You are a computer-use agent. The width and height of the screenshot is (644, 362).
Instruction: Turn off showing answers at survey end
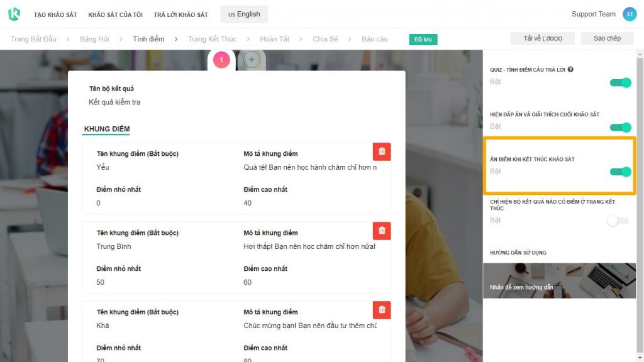tap(619, 126)
